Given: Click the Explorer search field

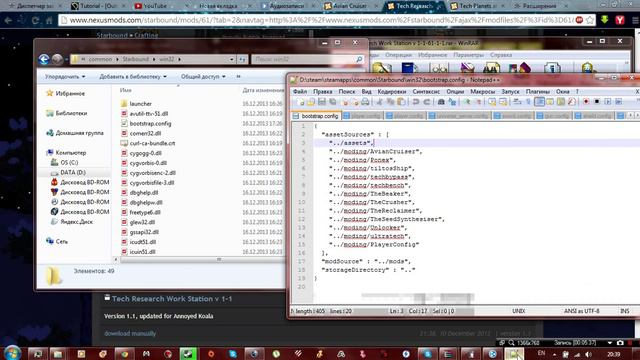Looking at the screenshot, I should pyautogui.click(x=307, y=60).
